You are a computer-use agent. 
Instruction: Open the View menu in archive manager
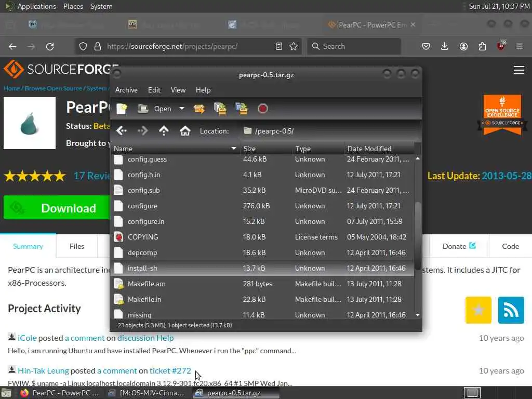pyautogui.click(x=178, y=90)
